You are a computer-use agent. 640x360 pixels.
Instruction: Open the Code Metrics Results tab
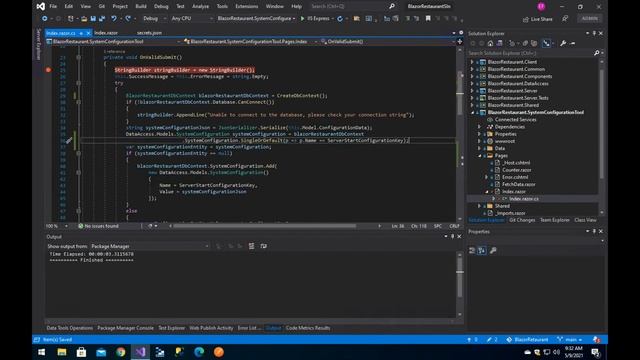[x=308, y=328]
